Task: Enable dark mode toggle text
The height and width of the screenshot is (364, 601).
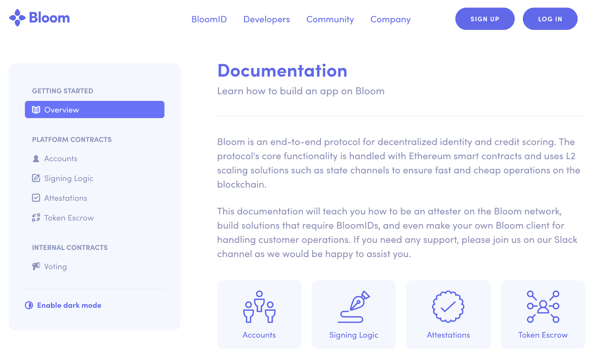Action: (69, 305)
